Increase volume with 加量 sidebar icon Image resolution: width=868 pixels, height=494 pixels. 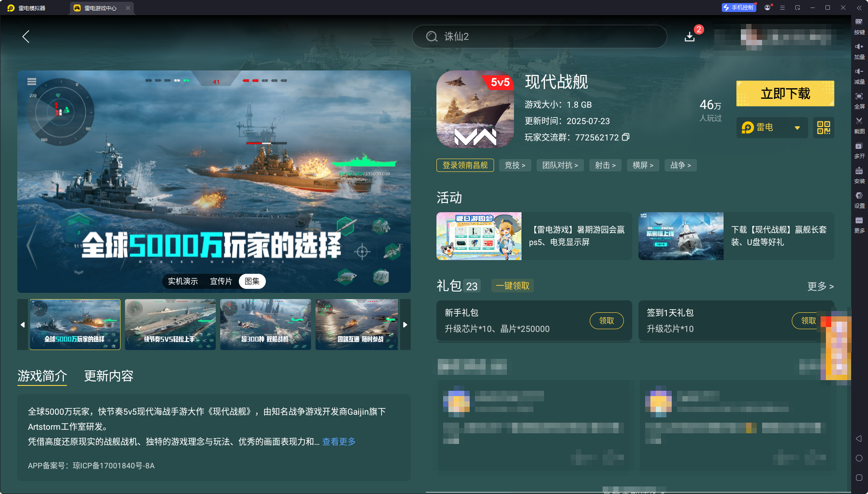point(859,51)
